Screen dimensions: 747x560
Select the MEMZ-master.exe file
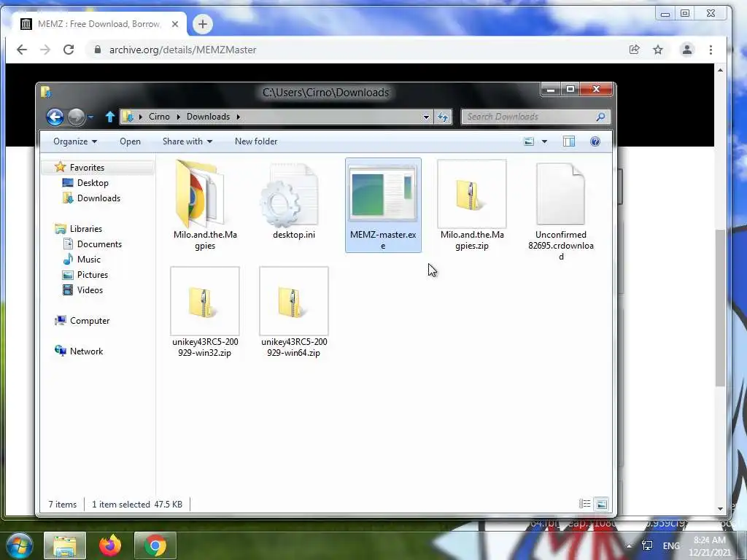[383, 205]
